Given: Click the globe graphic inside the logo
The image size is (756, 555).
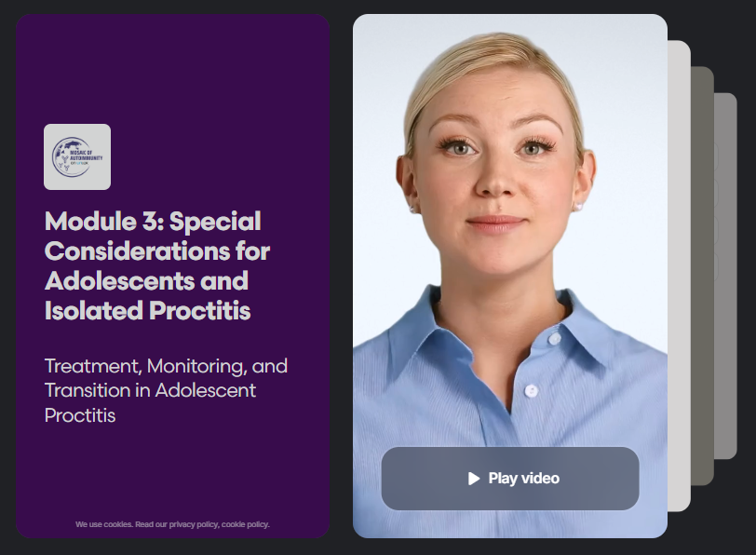Looking at the screenshot, I should coord(71,156).
